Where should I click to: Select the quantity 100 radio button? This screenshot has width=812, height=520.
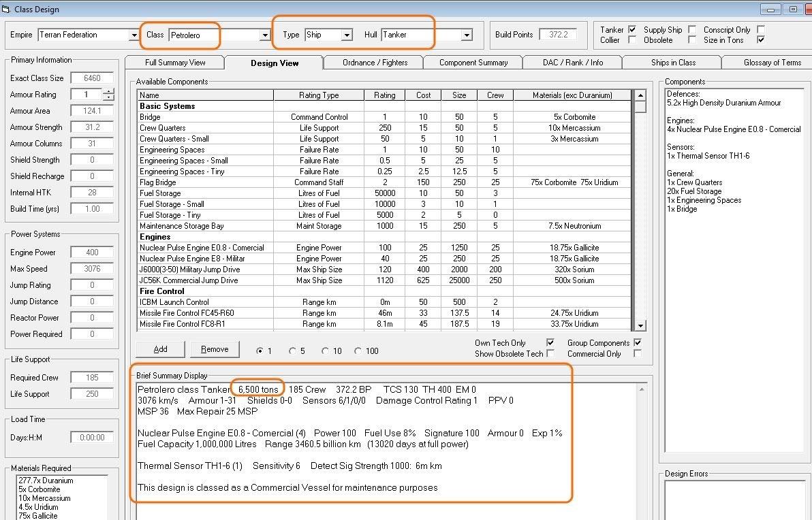click(x=358, y=351)
